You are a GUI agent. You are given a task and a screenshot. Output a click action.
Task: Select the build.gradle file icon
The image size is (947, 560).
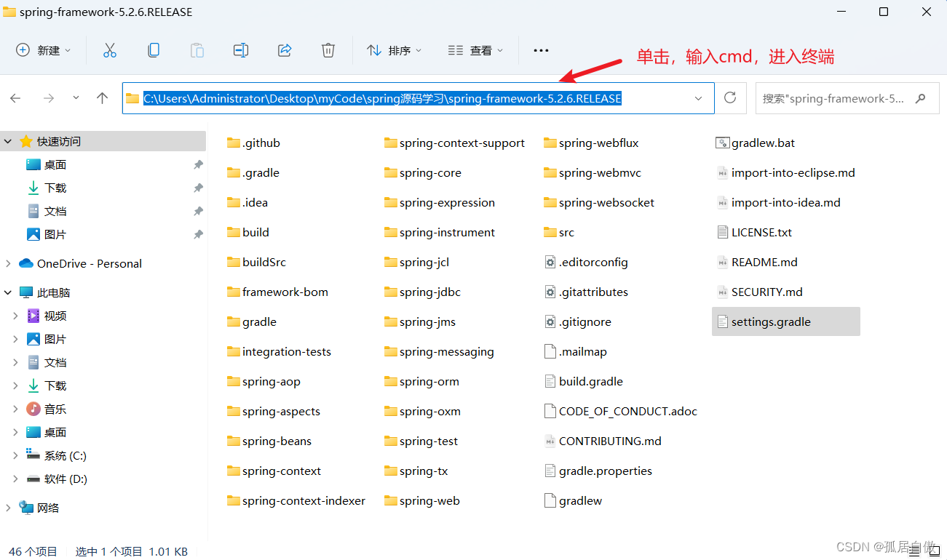tap(550, 381)
